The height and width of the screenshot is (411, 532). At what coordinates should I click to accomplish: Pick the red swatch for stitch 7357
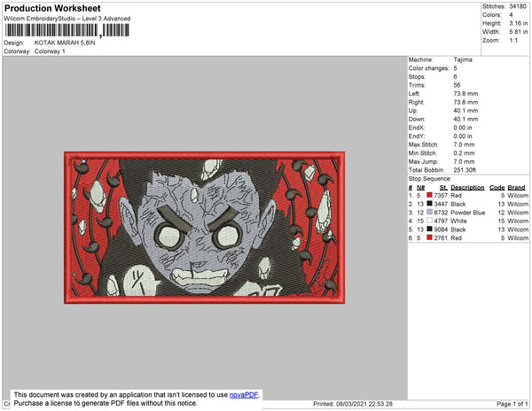pos(429,195)
